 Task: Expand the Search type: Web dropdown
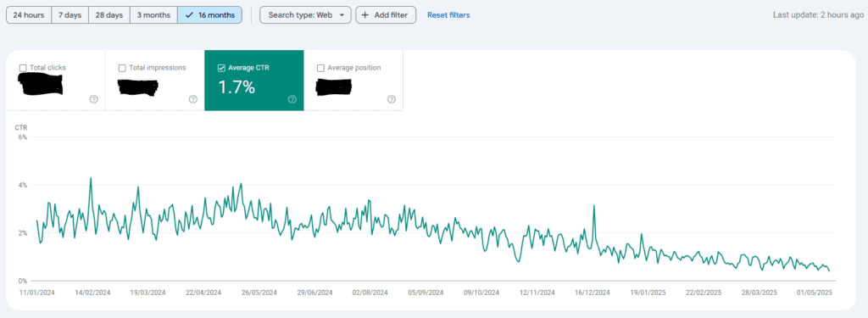click(x=305, y=15)
